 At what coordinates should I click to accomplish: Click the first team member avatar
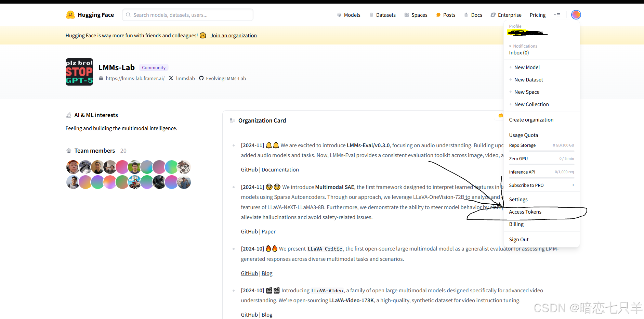point(73,167)
